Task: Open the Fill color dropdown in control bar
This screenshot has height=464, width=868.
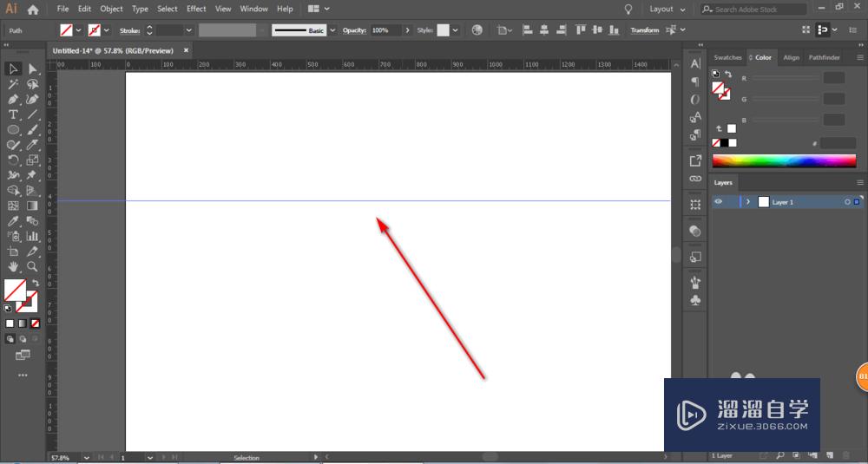Action: [78, 30]
